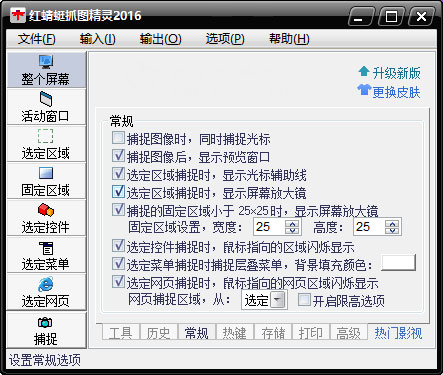Open the background fill color swatch
The height and width of the screenshot is (375, 443).
click(398, 263)
